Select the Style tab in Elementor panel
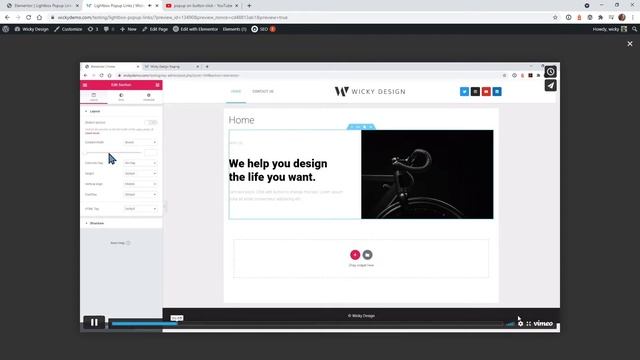This screenshot has width=640, height=360. pos(121,97)
